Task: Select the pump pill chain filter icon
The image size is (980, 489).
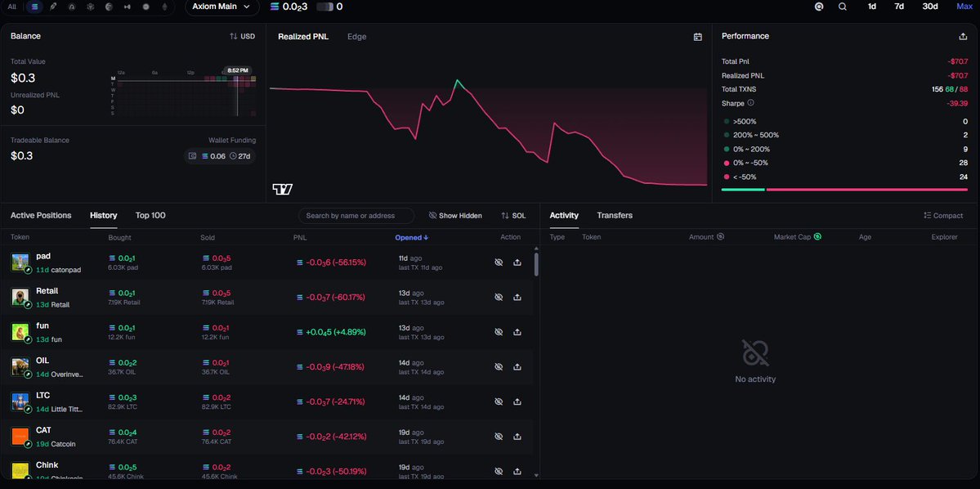Action: pos(53,7)
